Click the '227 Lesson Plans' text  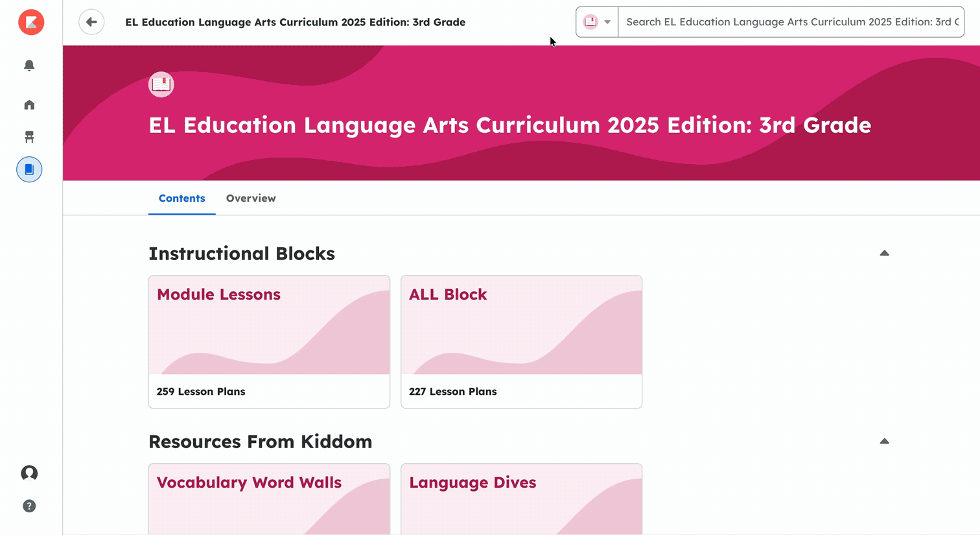point(453,392)
